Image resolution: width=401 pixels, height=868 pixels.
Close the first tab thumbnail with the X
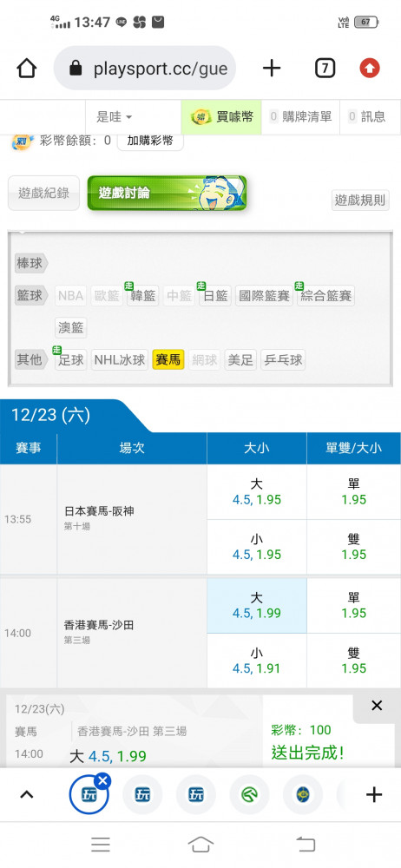pyautogui.click(x=102, y=780)
